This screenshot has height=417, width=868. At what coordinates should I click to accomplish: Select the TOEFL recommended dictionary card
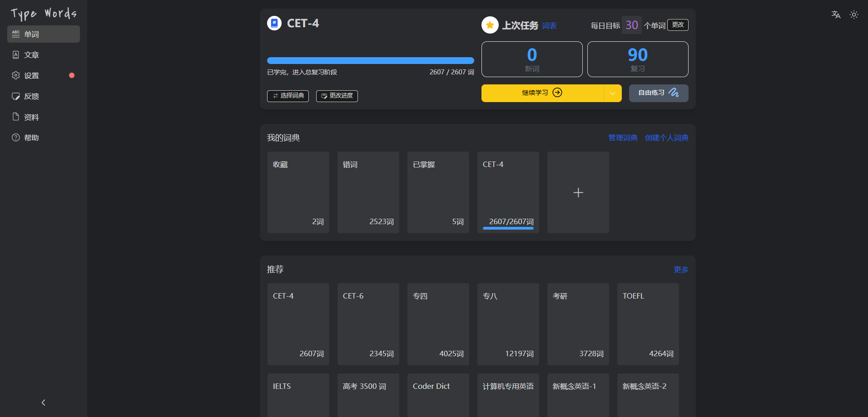(x=648, y=324)
